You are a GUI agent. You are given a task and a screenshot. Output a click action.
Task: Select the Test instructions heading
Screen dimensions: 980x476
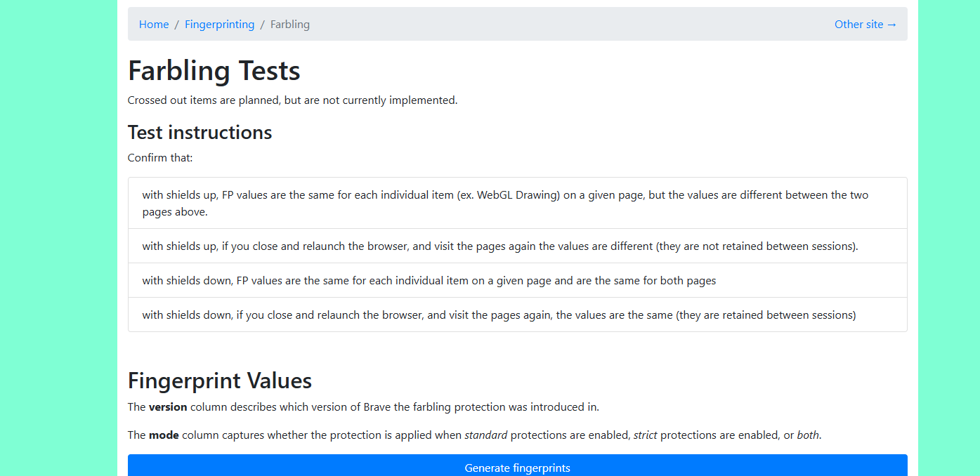[x=200, y=132]
